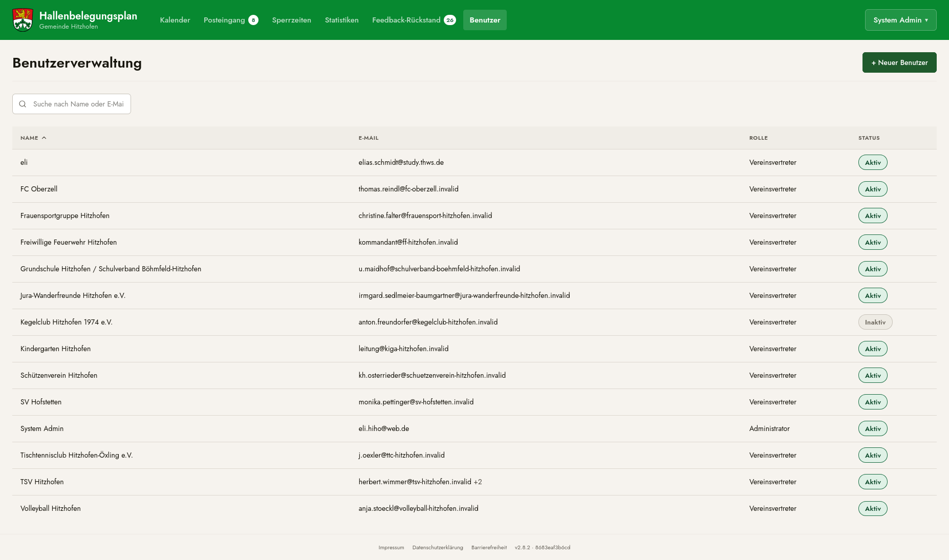
Task: Open the Feedback-Rückstand tab
Action: (414, 20)
